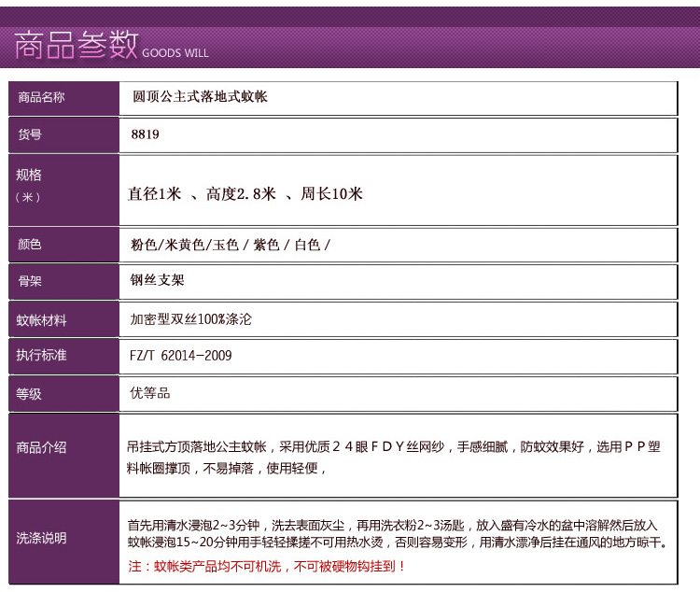Select the 商品名称 label cell
The height and width of the screenshot is (592, 700).
point(63,98)
